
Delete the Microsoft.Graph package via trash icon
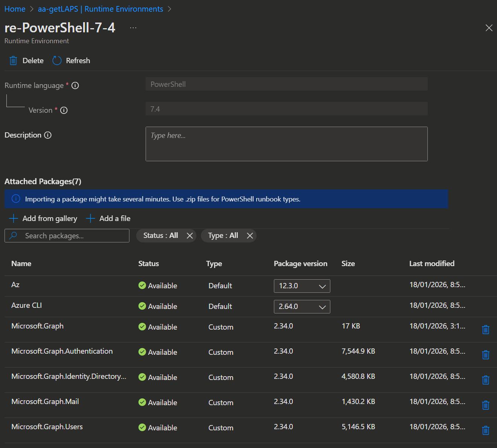[485, 330]
